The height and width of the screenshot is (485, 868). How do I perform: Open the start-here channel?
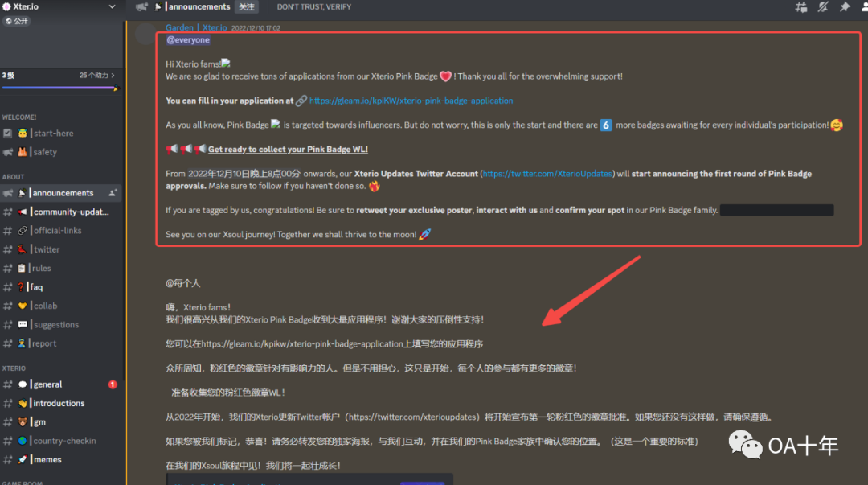53,131
